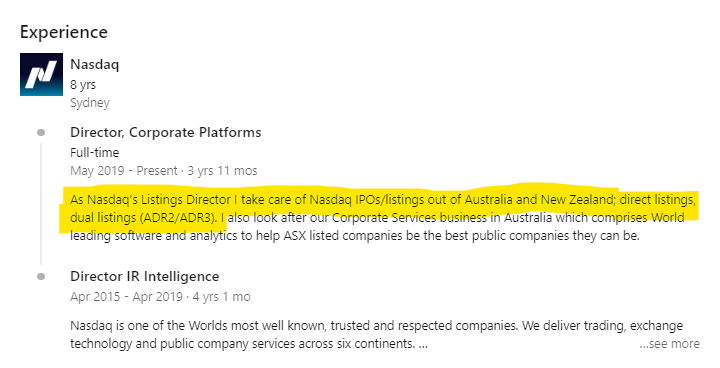Image resolution: width=720 pixels, height=368 pixels.
Task: Click the Full-time employment type label
Action: point(95,153)
